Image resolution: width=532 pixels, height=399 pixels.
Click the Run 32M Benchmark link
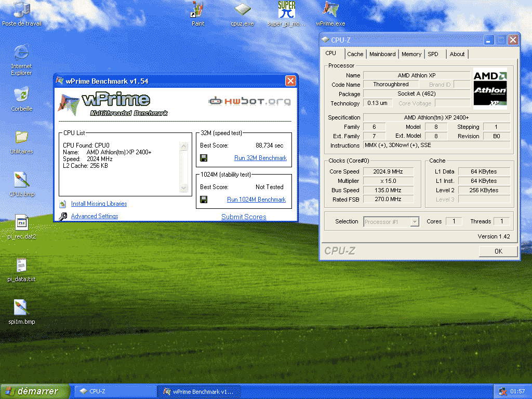[x=261, y=158]
